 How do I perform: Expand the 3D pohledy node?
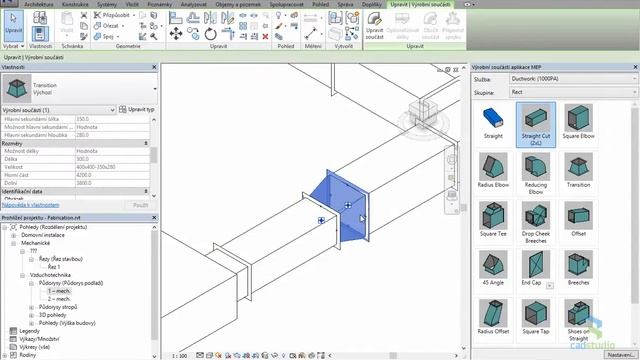click(31, 315)
